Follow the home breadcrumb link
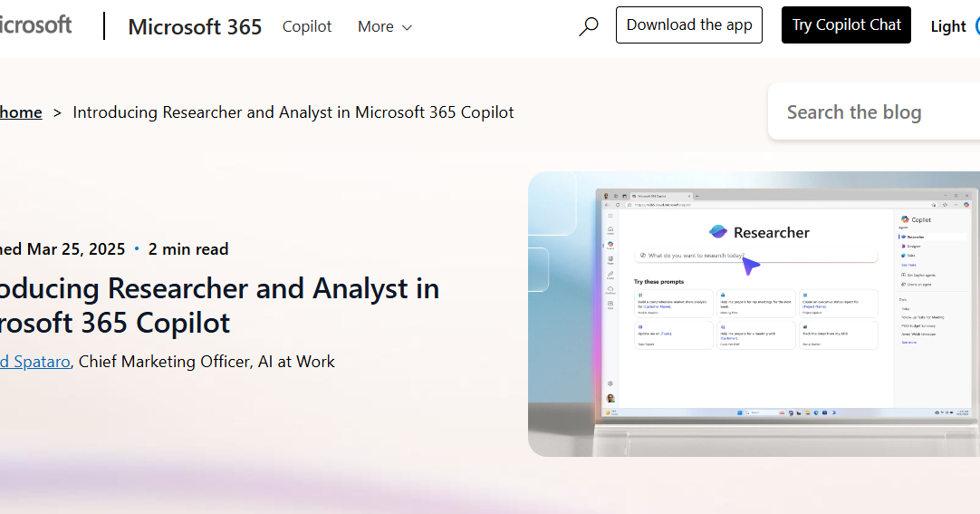This screenshot has height=514, width=980. point(21,112)
